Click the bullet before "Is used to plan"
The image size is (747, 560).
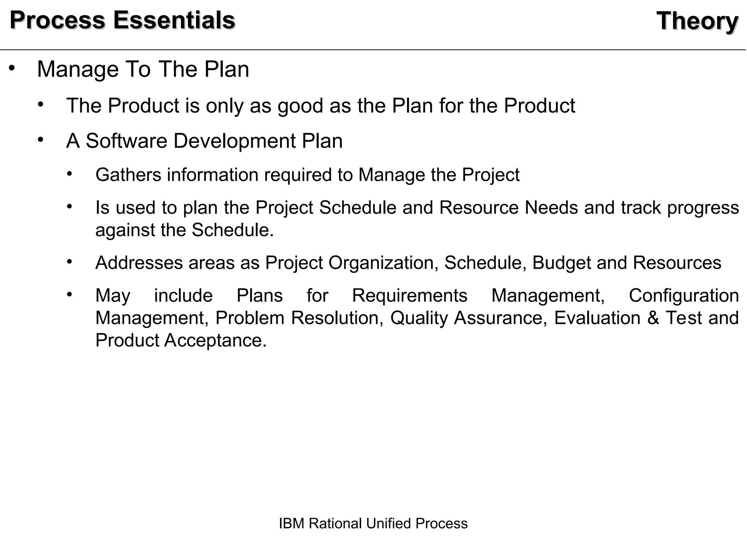click(x=70, y=206)
